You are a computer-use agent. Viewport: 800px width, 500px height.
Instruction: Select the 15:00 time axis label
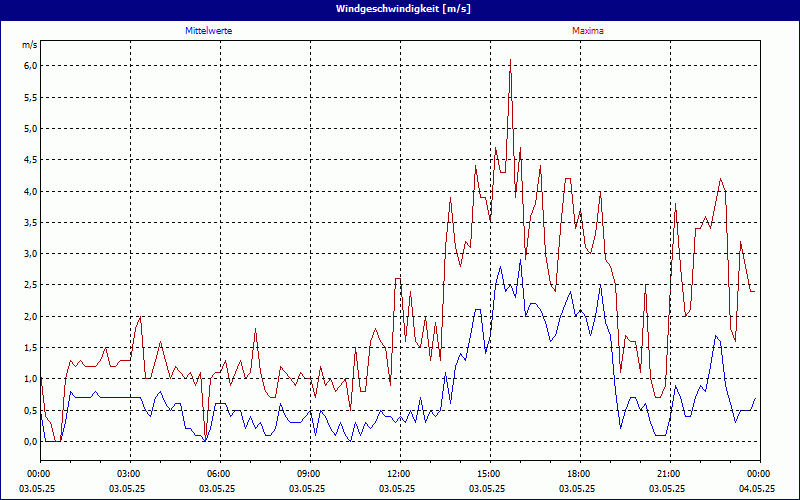coord(489,474)
